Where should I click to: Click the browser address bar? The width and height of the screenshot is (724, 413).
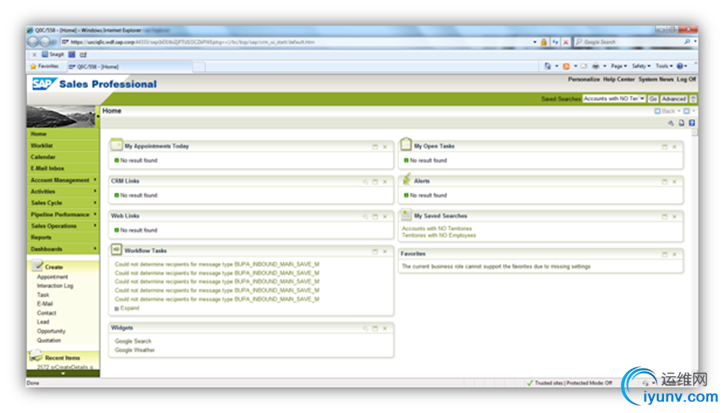click(296, 42)
